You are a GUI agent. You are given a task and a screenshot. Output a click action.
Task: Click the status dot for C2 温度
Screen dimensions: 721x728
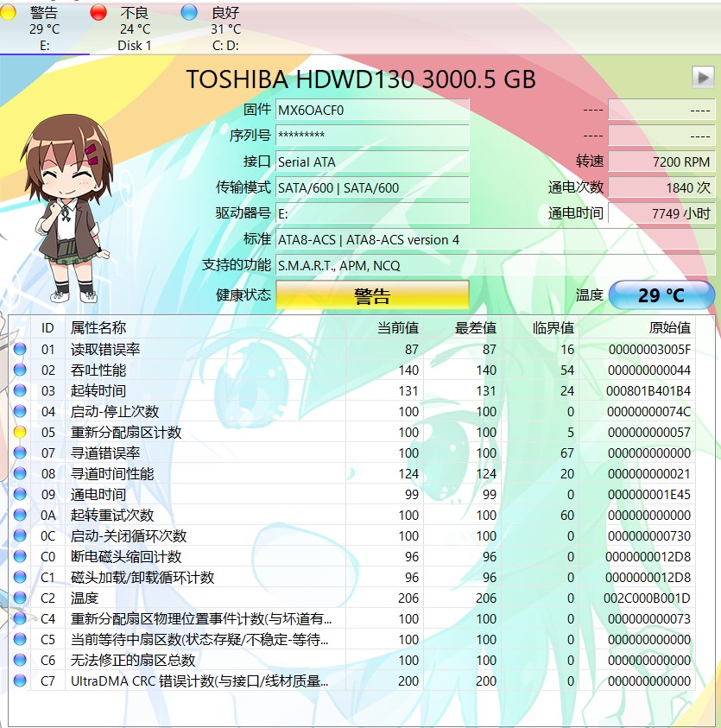pyautogui.click(x=20, y=598)
